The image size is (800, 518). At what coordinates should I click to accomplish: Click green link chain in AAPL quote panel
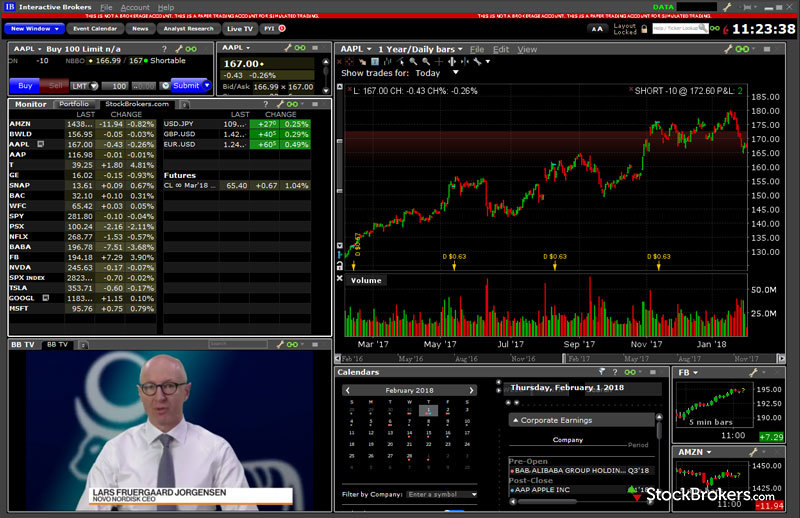click(300, 47)
